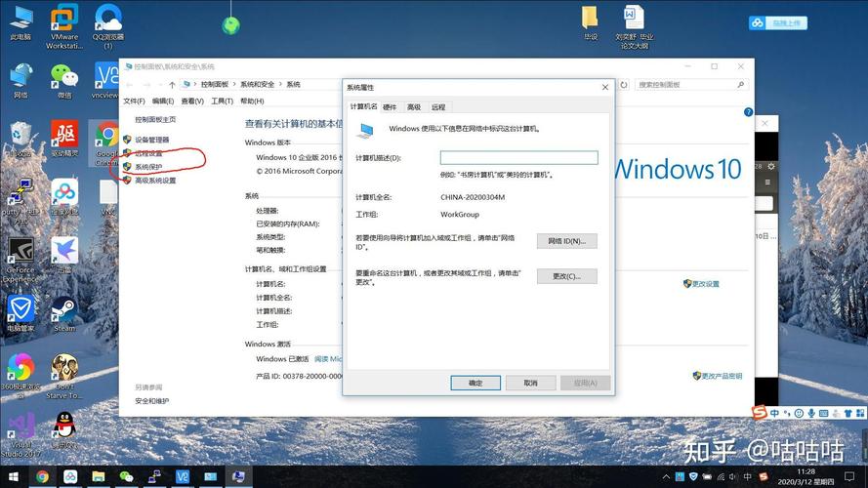Select the 计算机名 (Computer Name) tab
Viewport: 868px width, 488px height.
(x=363, y=106)
